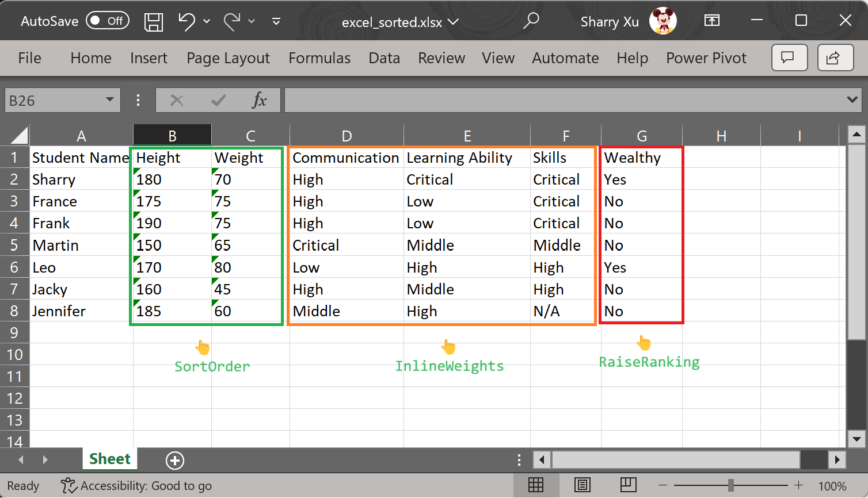Open the Power Pivot tab
This screenshot has height=498, width=868.
(x=706, y=58)
